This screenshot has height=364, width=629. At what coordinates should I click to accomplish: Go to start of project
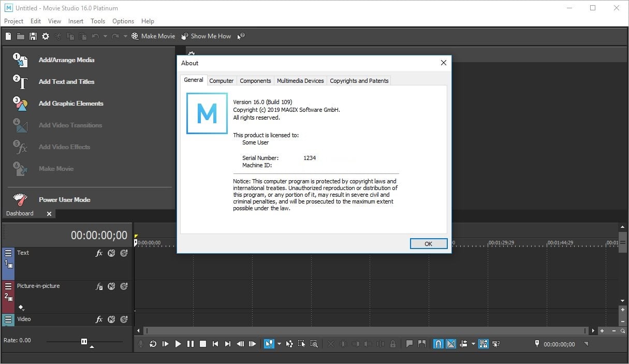point(215,344)
